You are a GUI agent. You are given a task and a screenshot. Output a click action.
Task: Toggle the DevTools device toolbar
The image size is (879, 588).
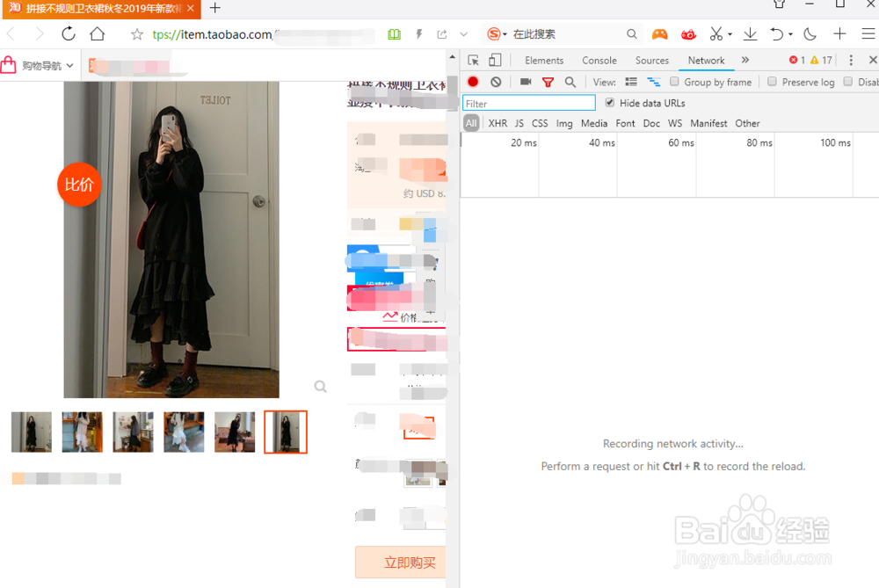pyautogui.click(x=495, y=60)
